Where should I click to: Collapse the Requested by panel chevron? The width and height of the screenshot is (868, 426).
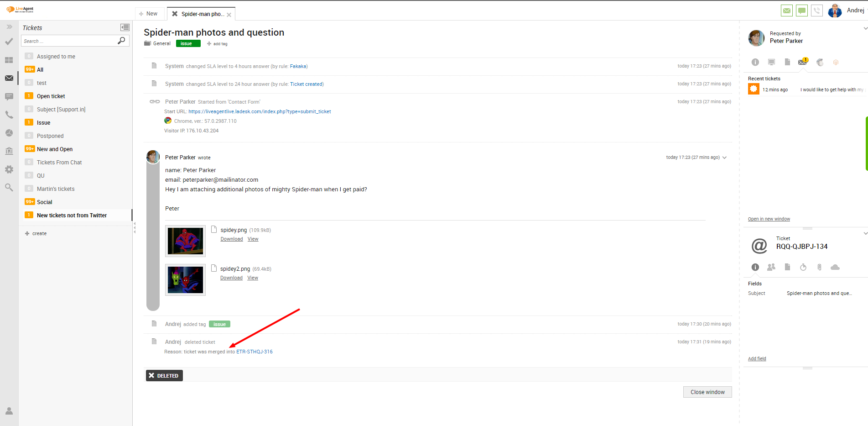pyautogui.click(x=865, y=28)
